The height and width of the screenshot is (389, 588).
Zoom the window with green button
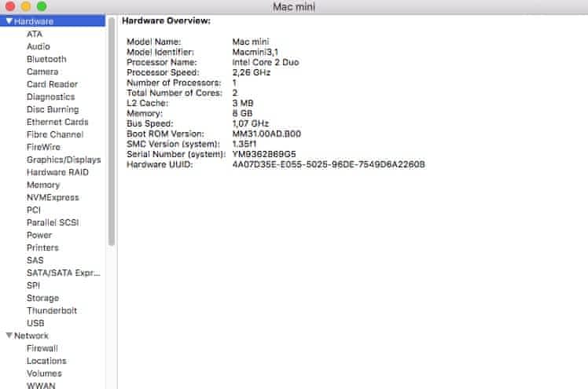42,6
